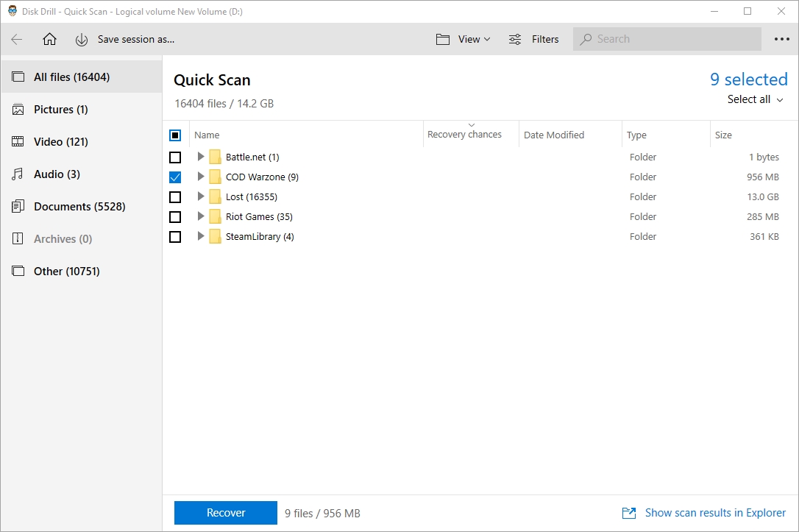Expand the SteamLibrary folder tree
The width and height of the screenshot is (799, 532).
click(x=201, y=236)
